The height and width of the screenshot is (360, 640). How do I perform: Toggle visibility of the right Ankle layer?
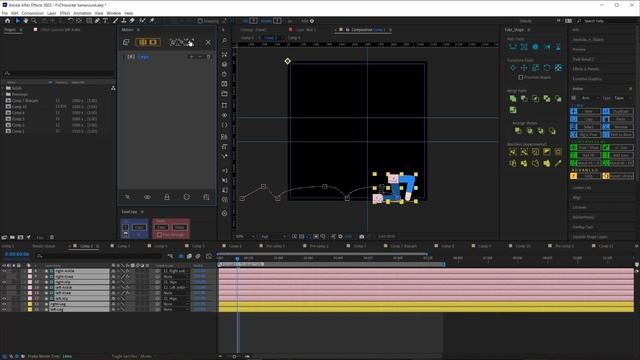click(4, 271)
